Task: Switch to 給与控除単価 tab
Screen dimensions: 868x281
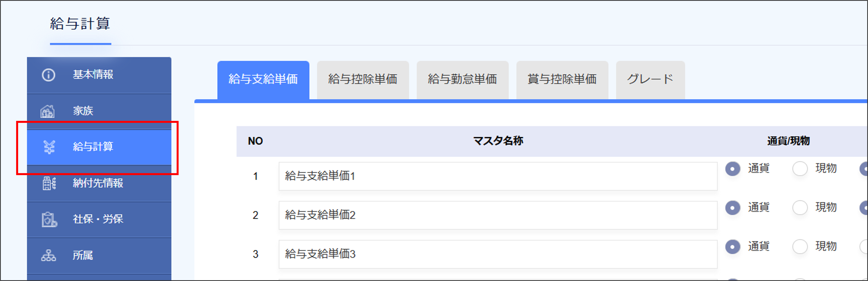Action: (363, 80)
